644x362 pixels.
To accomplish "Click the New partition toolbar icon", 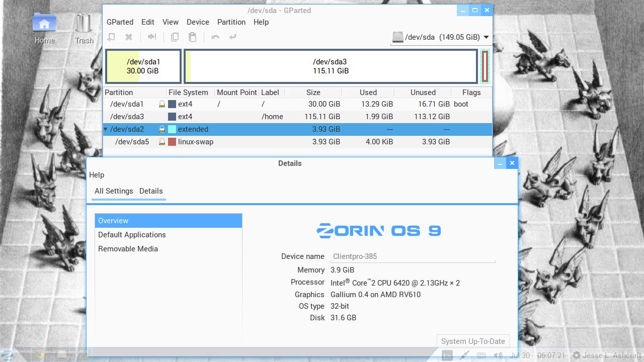I will (111, 37).
